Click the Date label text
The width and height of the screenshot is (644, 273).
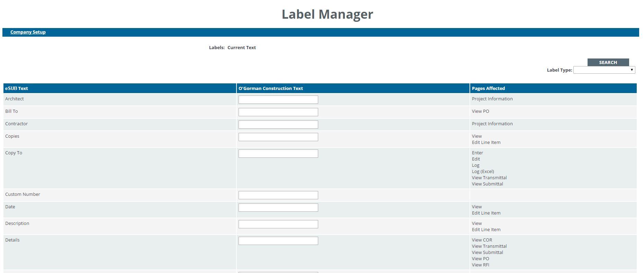[10, 207]
